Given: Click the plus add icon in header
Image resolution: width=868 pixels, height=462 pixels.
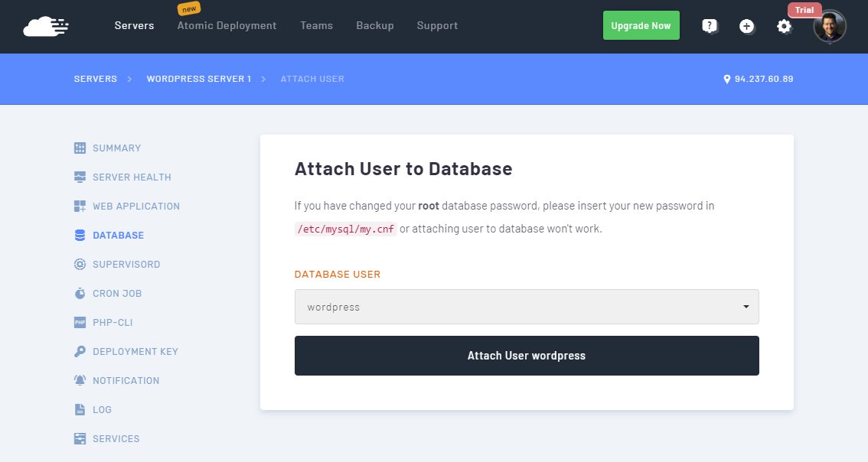Looking at the screenshot, I should coord(746,26).
